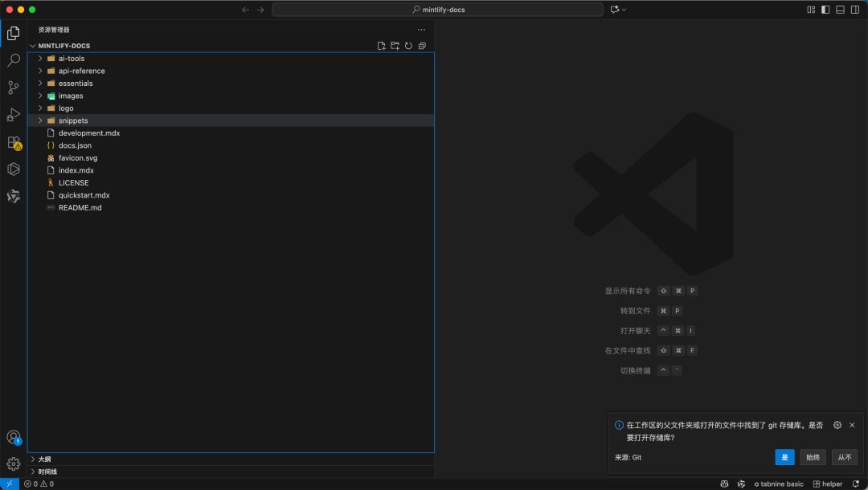Open the helper status bar item
The height and width of the screenshot is (490, 868).
(x=828, y=484)
